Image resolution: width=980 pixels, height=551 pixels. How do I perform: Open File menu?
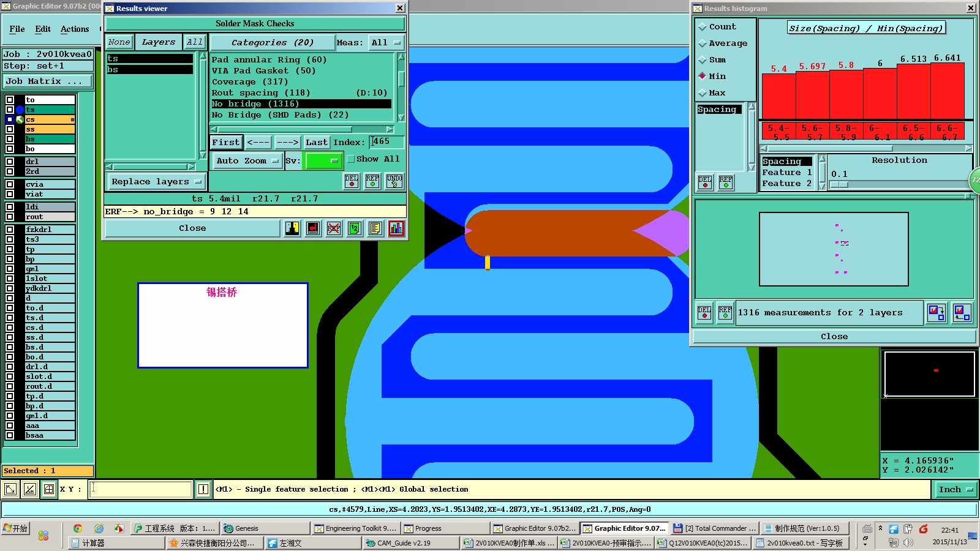click(17, 29)
